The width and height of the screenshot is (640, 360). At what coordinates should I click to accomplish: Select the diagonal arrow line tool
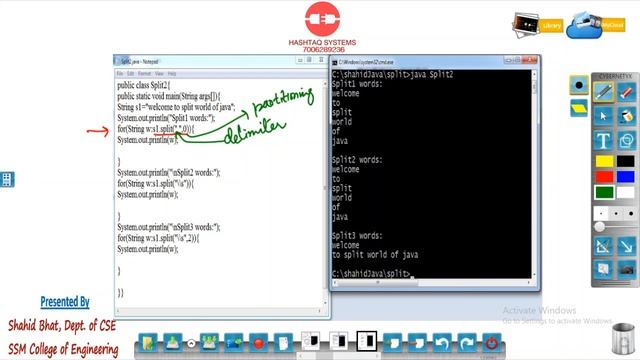point(626,246)
